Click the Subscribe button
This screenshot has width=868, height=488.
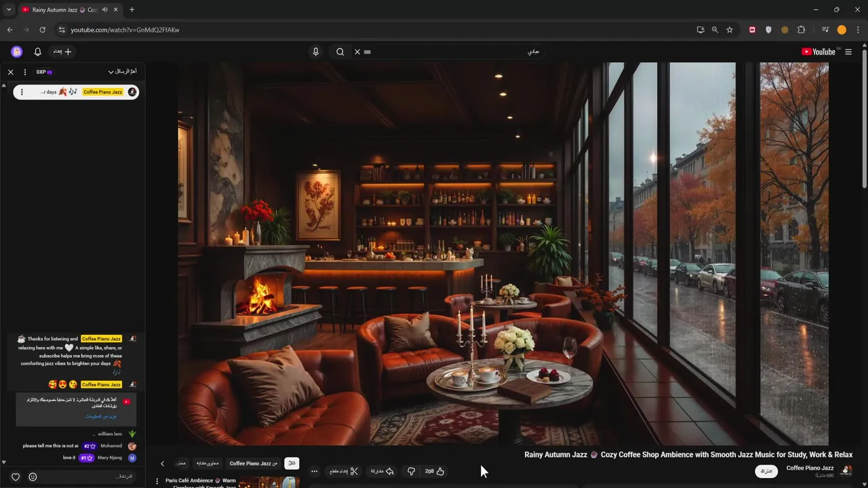(766, 471)
